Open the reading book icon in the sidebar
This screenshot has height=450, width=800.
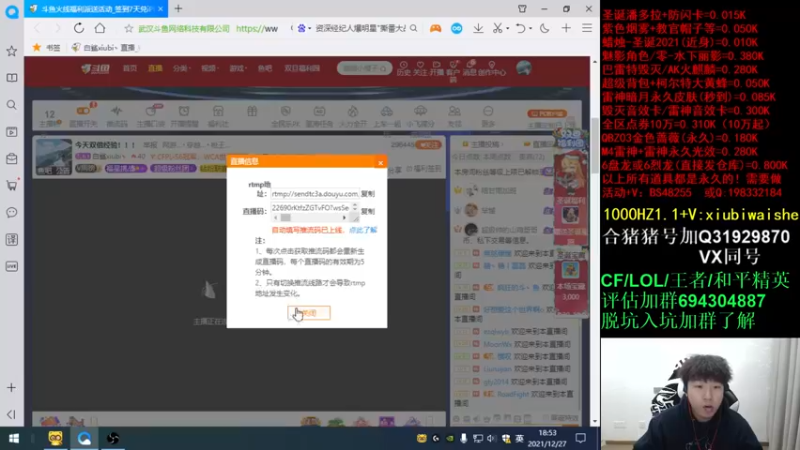pyautogui.click(x=11, y=78)
